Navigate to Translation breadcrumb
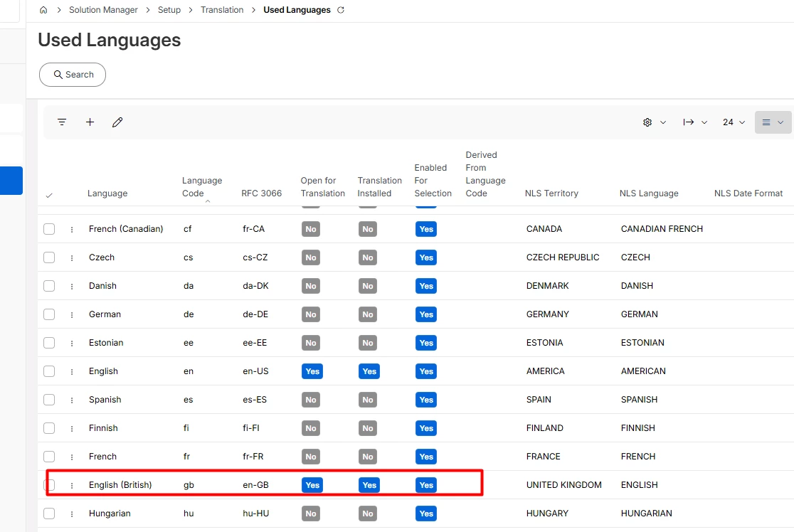Screen dimensions: 794x532 coord(222,10)
